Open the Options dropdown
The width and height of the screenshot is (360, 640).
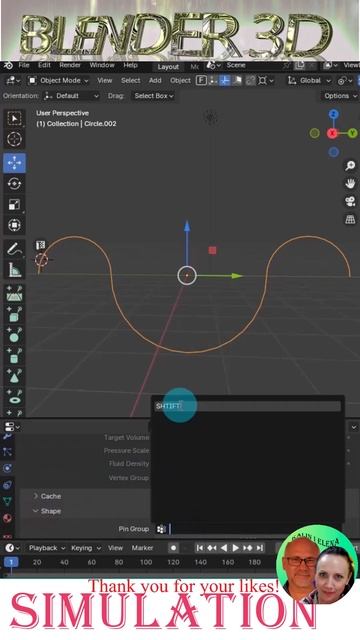(340, 96)
